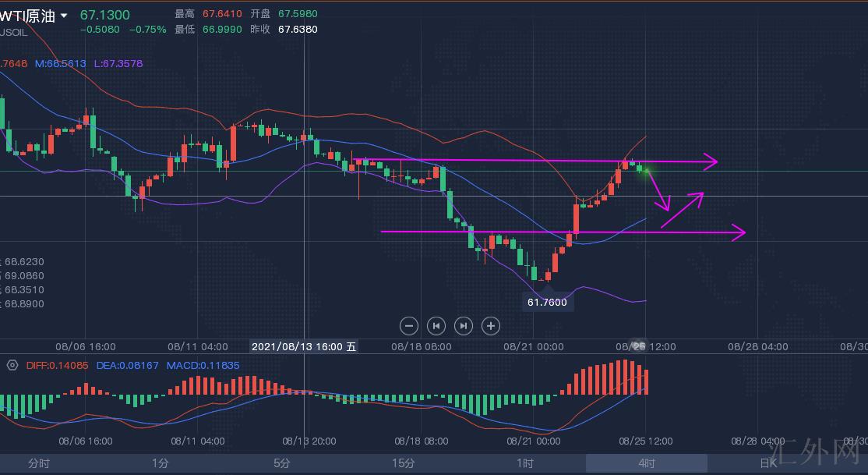Click the Bollinger L:67.3578 lower band label
The width and height of the screenshot is (868, 475).
[118, 63]
